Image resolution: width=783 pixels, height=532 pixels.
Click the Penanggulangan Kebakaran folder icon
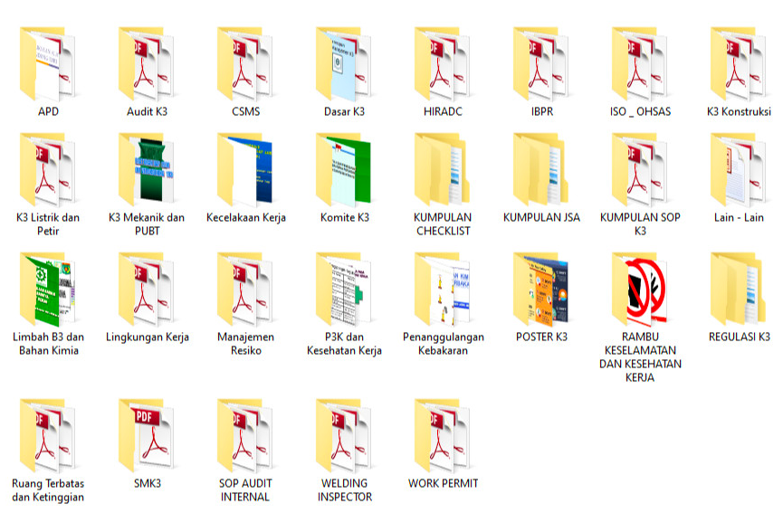point(443,290)
